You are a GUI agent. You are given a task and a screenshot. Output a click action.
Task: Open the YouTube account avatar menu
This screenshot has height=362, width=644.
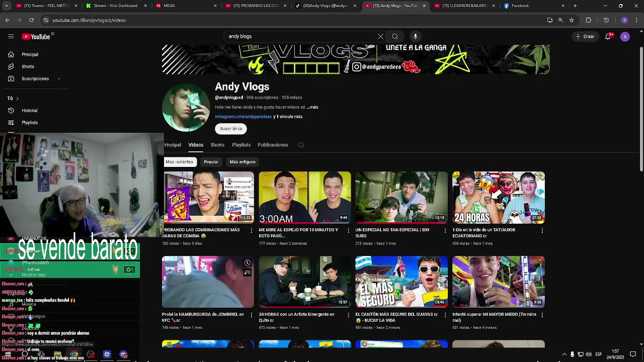click(x=625, y=36)
